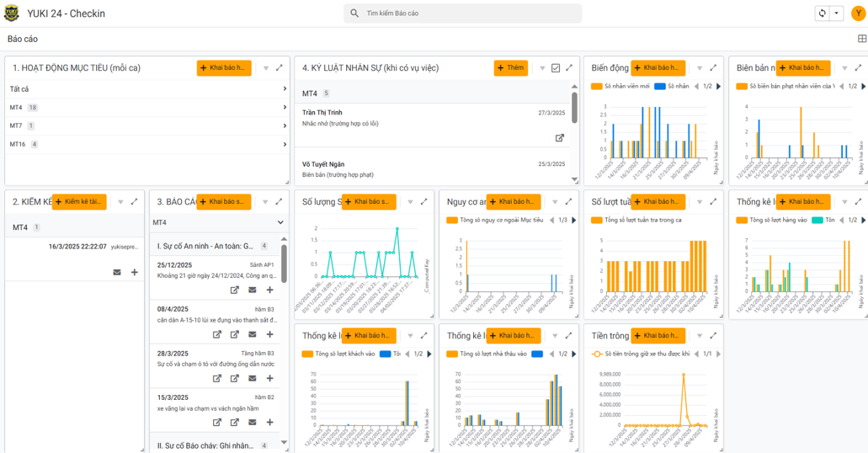The width and height of the screenshot is (868, 453).
Task: Click the mail icon on the 25/12/2025 incident
Action: pos(252,290)
